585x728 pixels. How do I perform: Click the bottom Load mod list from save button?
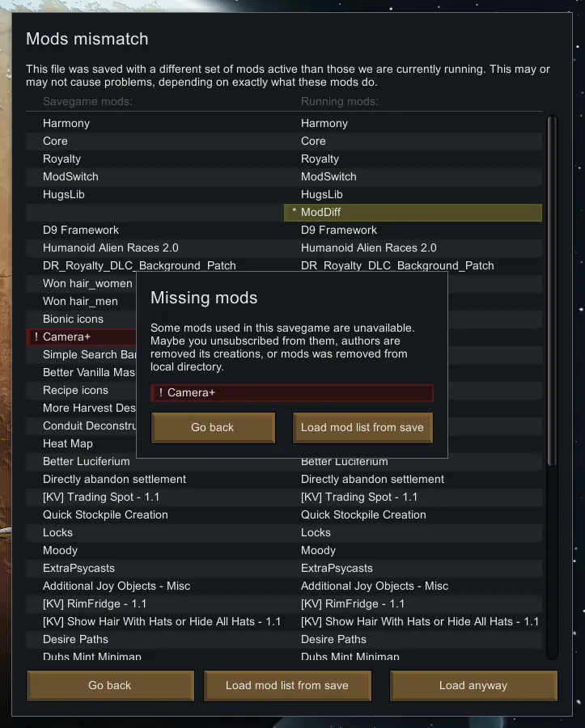pyautogui.click(x=287, y=685)
